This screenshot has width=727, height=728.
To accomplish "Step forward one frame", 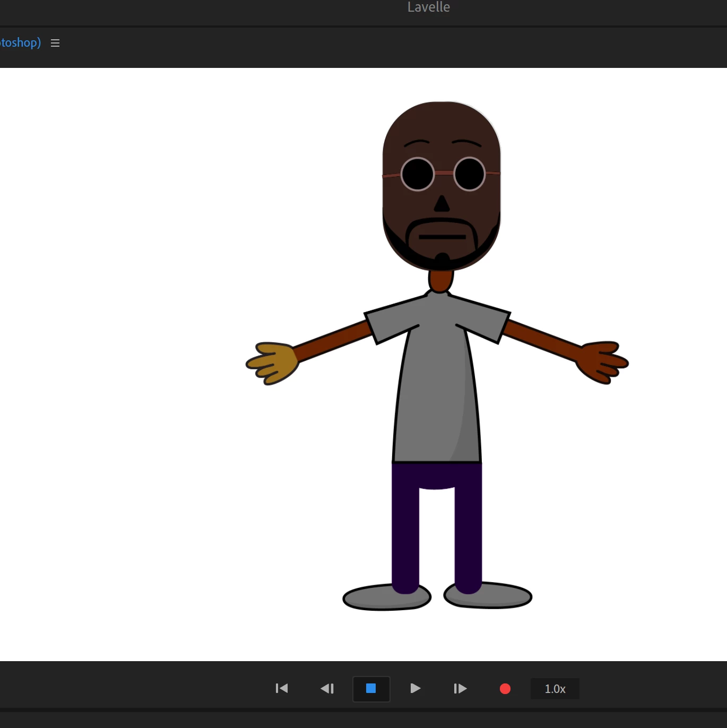I will pyautogui.click(x=460, y=688).
